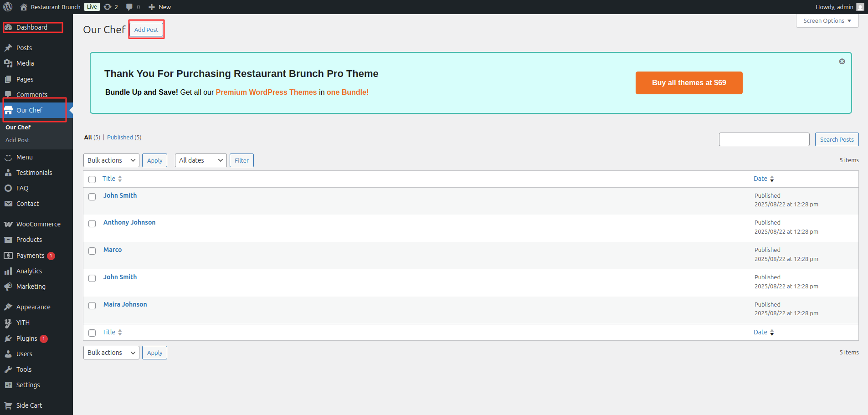Click the YITH logo icon
Screen dimensions: 868x415
[x=8, y=323]
